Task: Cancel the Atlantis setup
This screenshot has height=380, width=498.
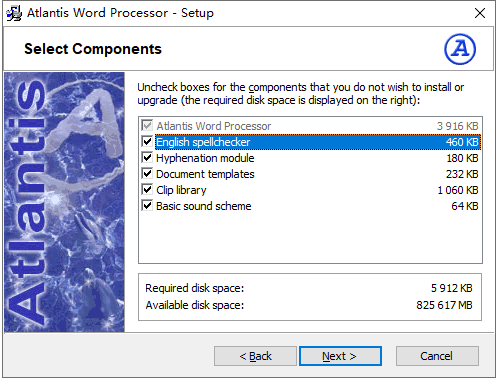Action: (437, 356)
